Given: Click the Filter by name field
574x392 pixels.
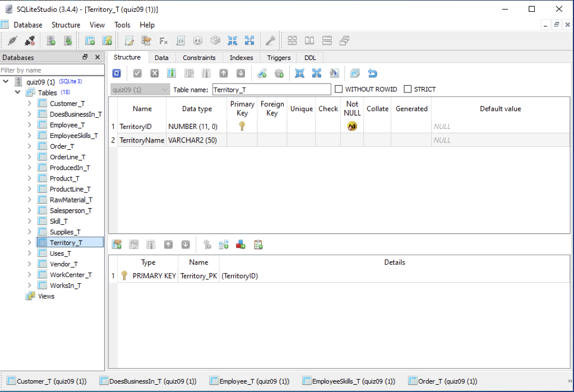Looking at the screenshot, I should click(52, 70).
